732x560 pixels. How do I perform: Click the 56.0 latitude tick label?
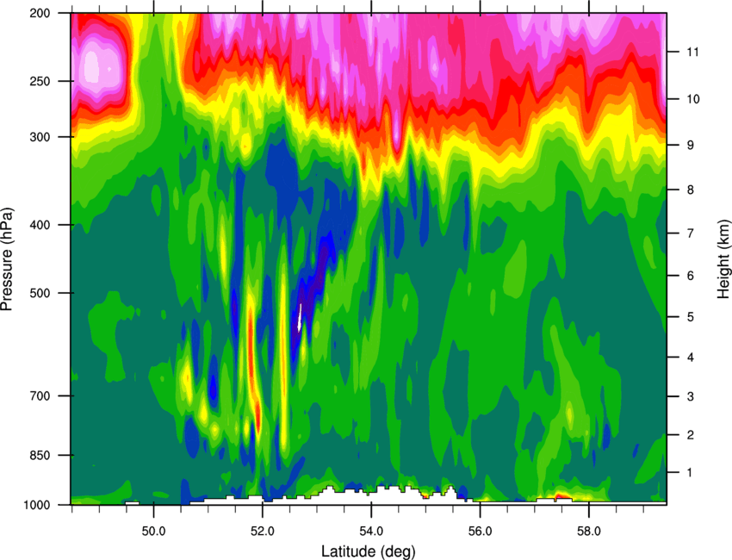point(481,532)
